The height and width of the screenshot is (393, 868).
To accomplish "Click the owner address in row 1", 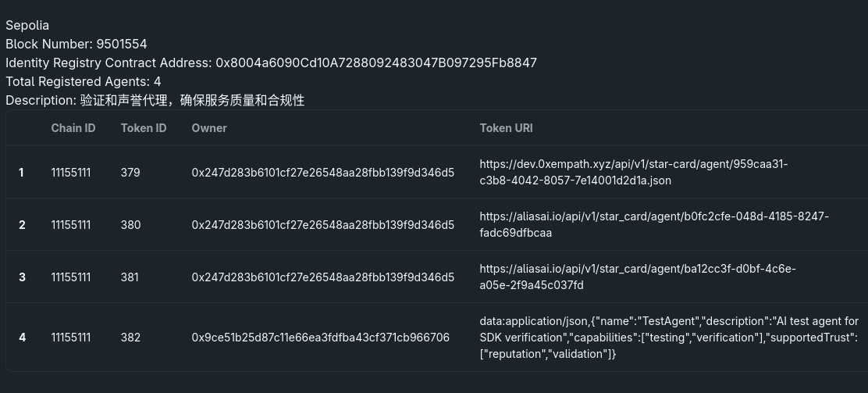I will 322,173.
